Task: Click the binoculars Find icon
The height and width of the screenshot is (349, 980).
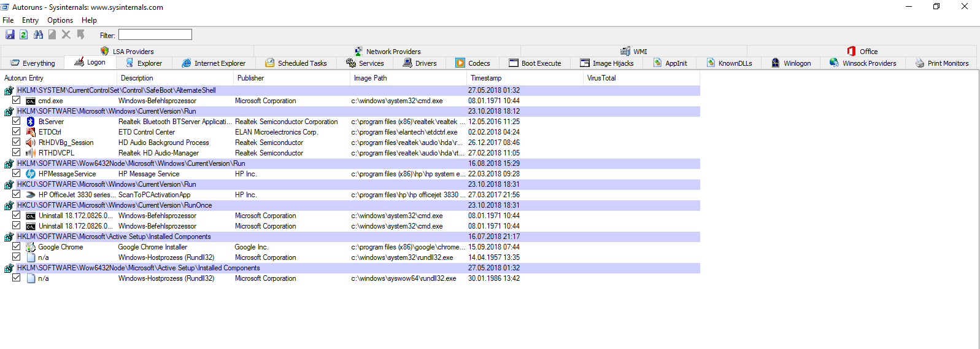Action: (x=38, y=35)
